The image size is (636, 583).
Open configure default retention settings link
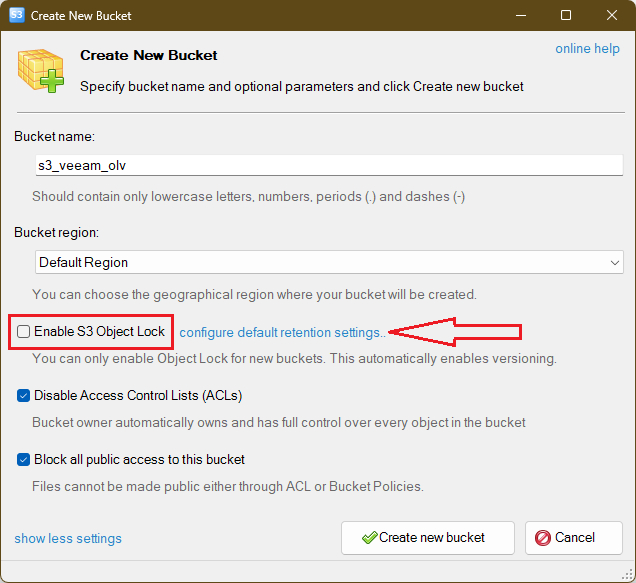coord(282,333)
